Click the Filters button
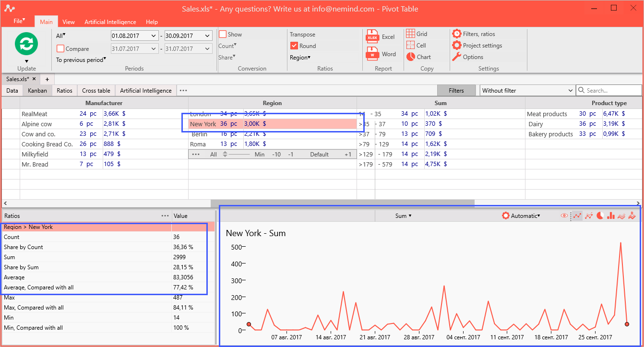This screenshot has height=347, width=644. (x=456, y=90)
